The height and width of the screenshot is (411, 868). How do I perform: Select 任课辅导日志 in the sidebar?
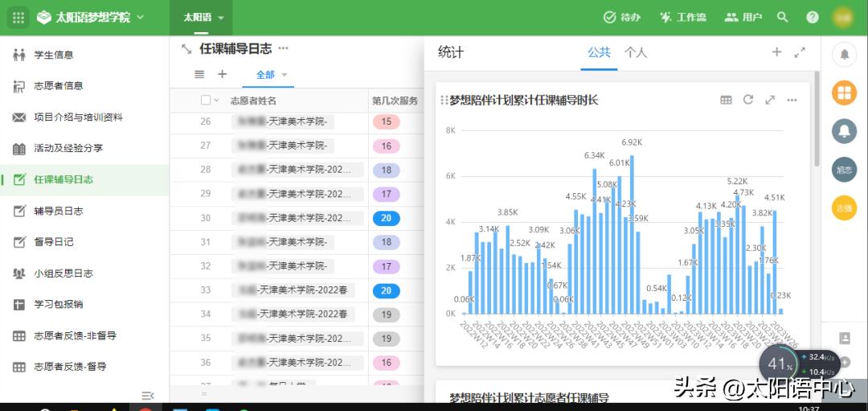click(84, 179)
